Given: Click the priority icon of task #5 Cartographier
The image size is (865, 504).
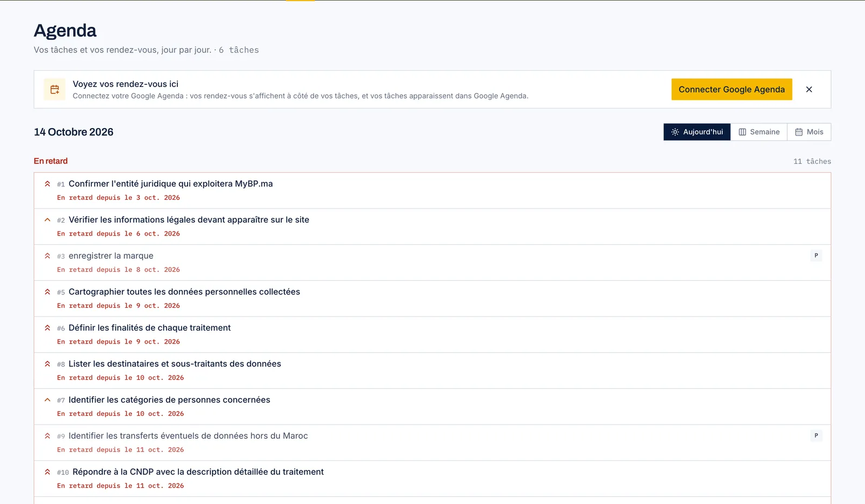Looking at the screenshot, I should (48, 292).
